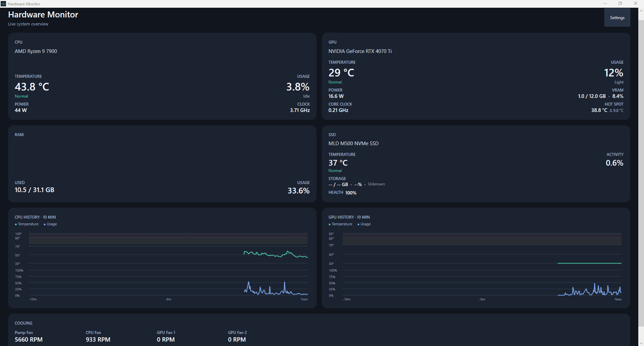
Task: Click the SSD activity value 0.6%
Action: [x=614, y=163]
